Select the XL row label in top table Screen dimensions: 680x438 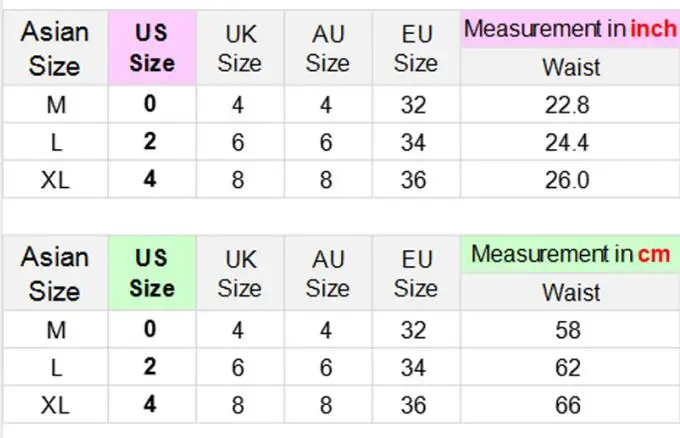tap(55, 180)
